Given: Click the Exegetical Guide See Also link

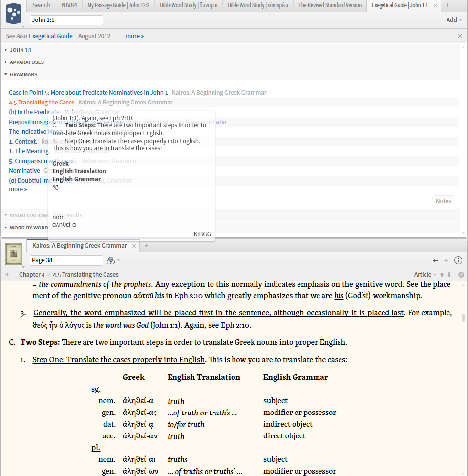Looking at the screenshot, I should [51, 36].
